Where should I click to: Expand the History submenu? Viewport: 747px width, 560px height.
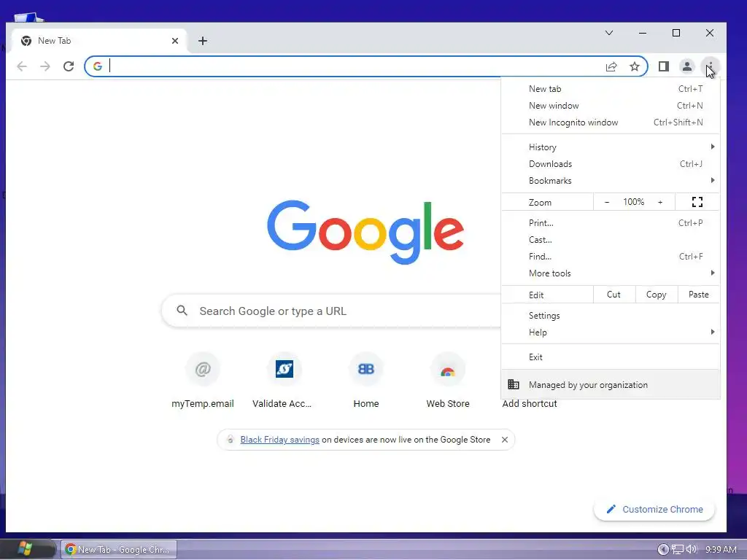[x=611, y=147]
